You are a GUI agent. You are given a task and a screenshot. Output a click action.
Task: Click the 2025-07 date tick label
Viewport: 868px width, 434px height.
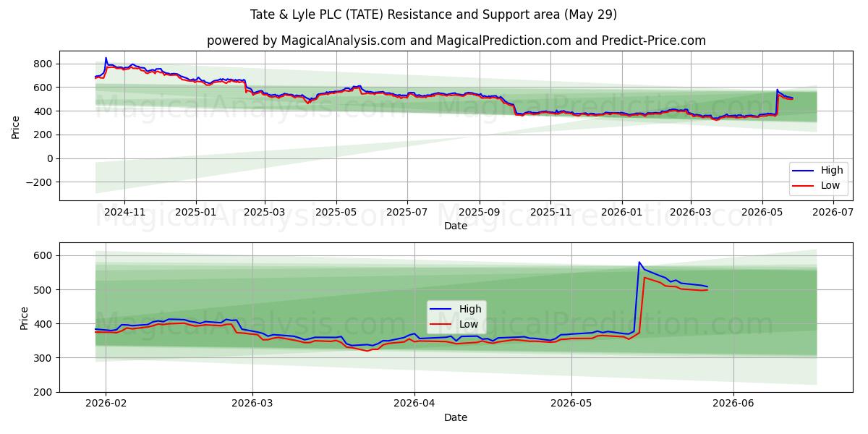point(407,212)
